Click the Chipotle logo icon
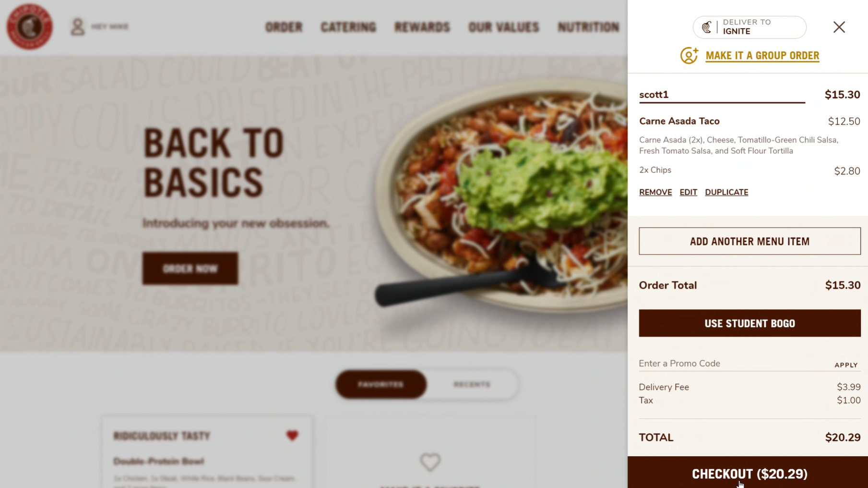Image resolution: width=868 pixels, height=488 pixels. (x=30, y=27)
